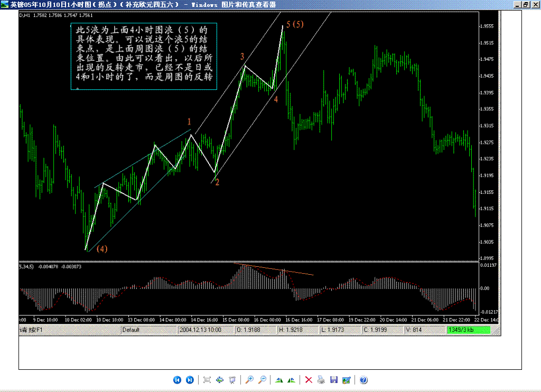The image size is (541, 392).
Task: Click the open price 'O: 1.9188'
Action: pos(256,330)
